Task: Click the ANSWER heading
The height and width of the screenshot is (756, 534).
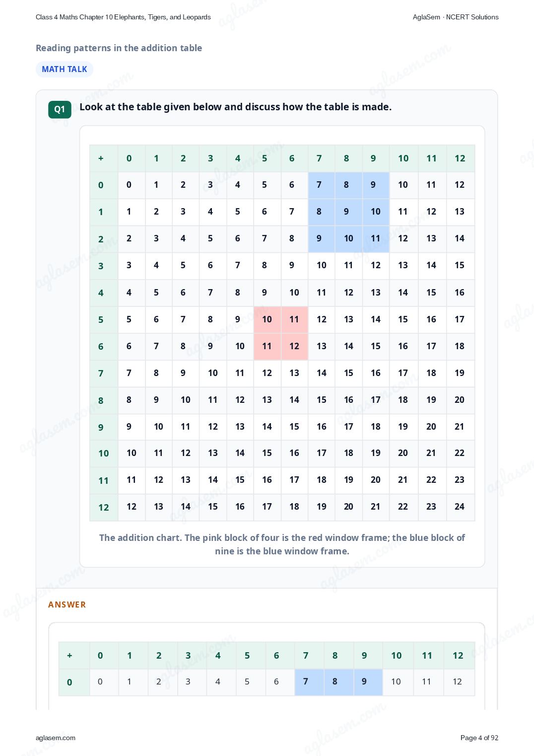Action: (x=67, y=605)
